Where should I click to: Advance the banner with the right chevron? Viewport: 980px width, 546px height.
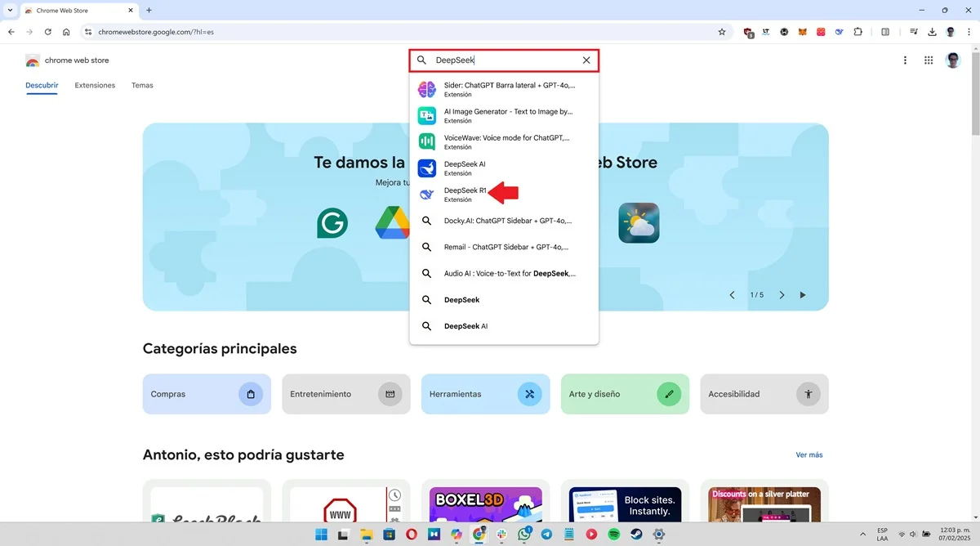click(x=782, y=294)
